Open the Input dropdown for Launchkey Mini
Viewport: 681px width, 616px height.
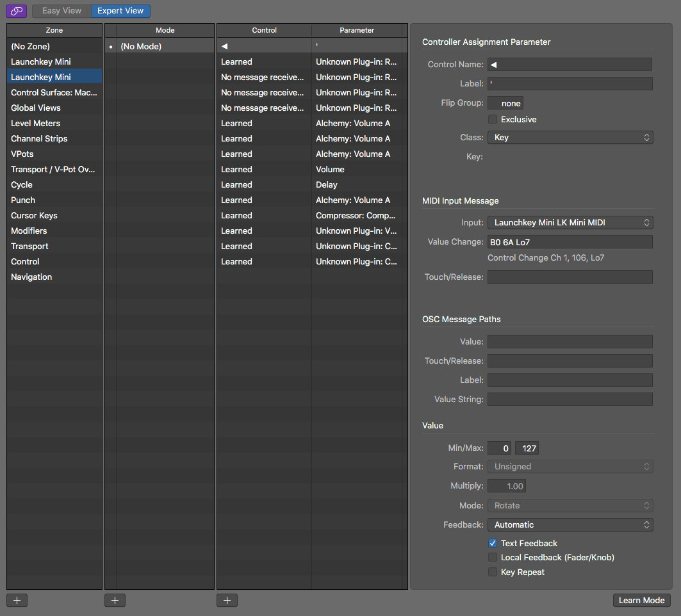[570, 222]
